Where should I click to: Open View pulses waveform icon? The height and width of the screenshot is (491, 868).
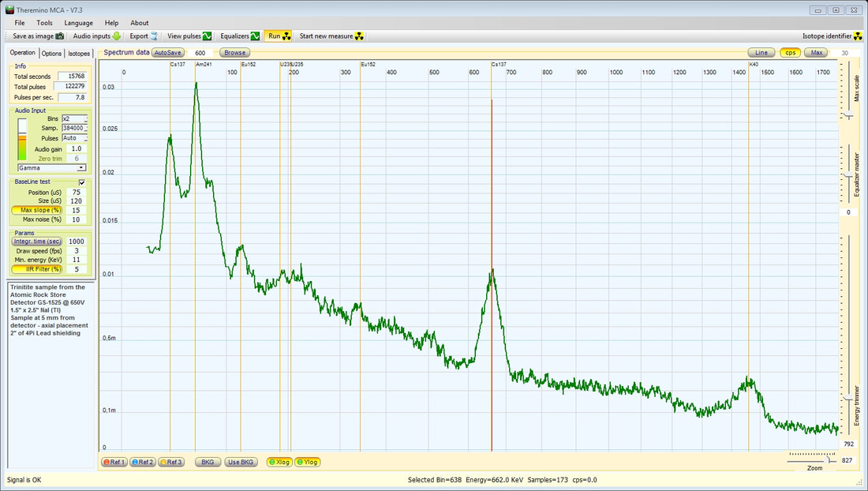coord(207,36)
